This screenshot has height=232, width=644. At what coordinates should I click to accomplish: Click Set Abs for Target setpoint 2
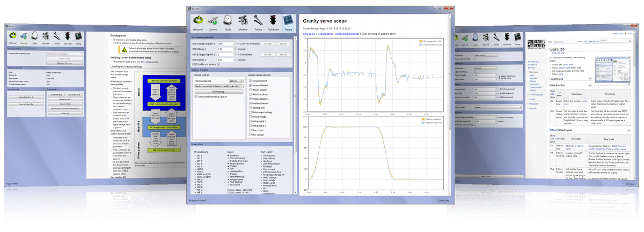click(x=267, y=54)
